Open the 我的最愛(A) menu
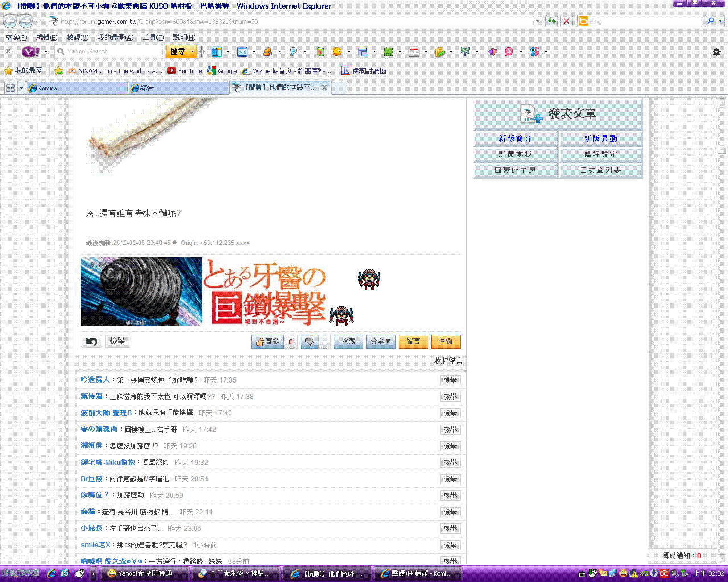This screenshot has height=582, width=728. click(115, 38)
